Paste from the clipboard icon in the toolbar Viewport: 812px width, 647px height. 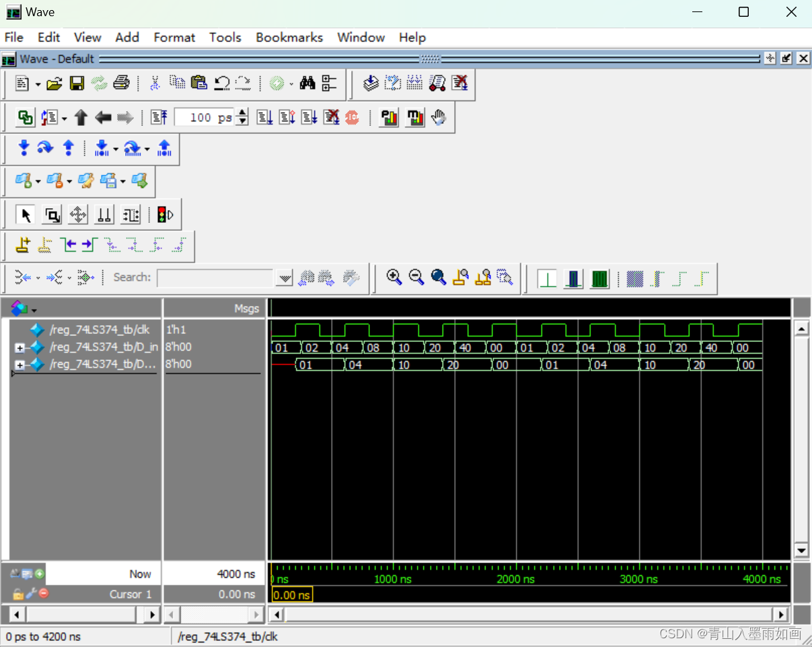199,83
